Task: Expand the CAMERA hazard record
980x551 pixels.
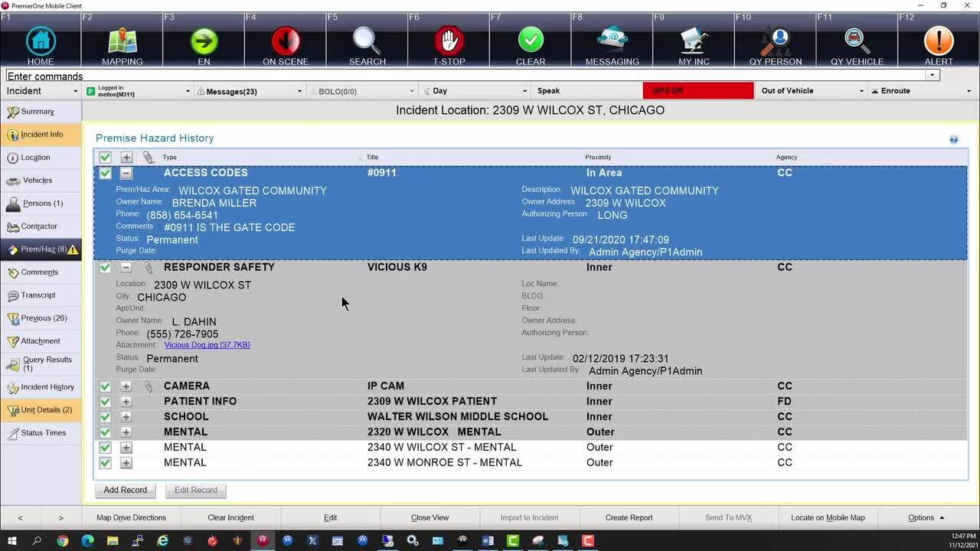Action: [x=126, y=386]
